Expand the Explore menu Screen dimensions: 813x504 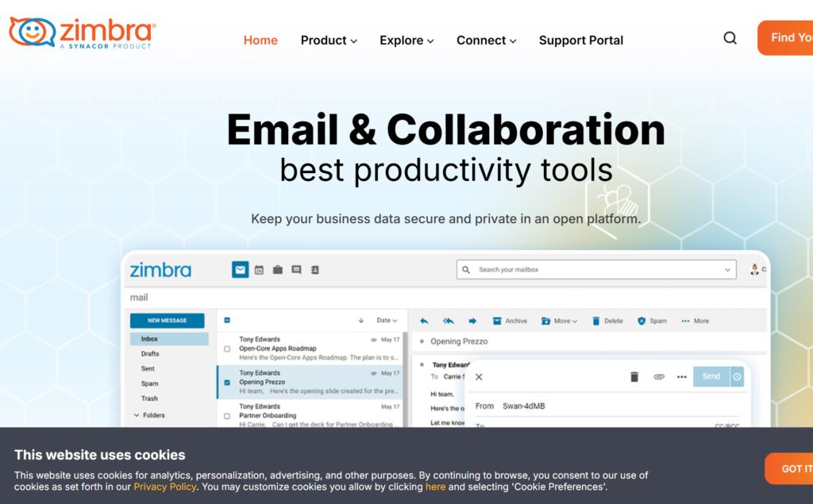(x=406, y=40)
